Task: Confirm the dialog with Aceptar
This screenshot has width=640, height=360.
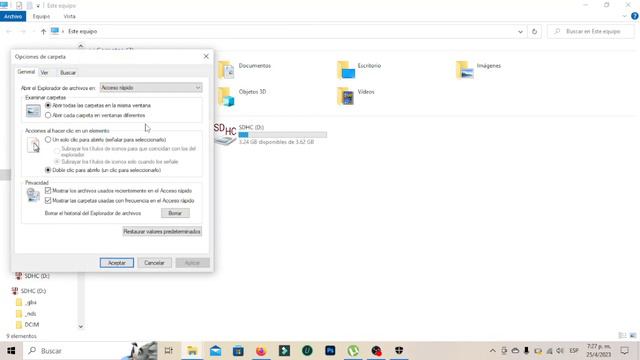Action: (117, 263)
